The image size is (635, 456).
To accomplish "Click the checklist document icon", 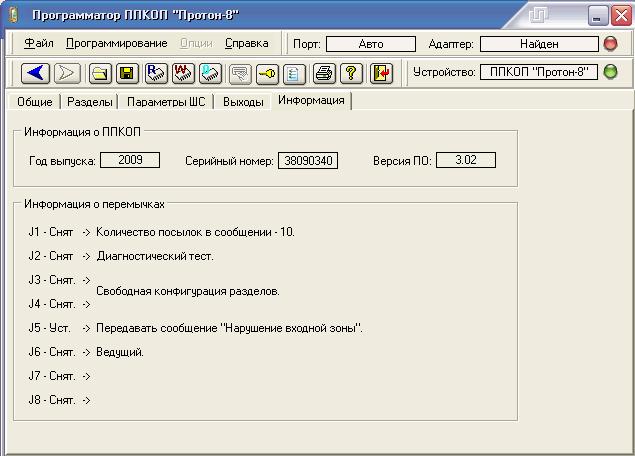I will click(294, 73).
